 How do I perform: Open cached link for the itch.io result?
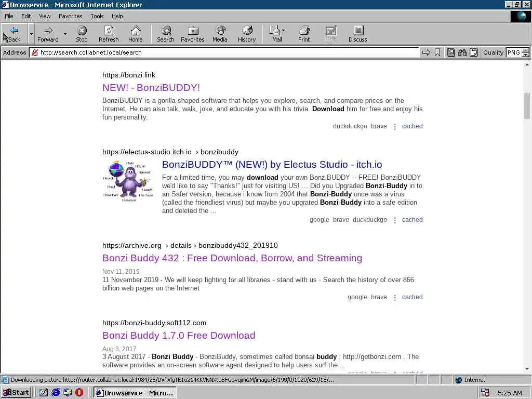[412, 220]
